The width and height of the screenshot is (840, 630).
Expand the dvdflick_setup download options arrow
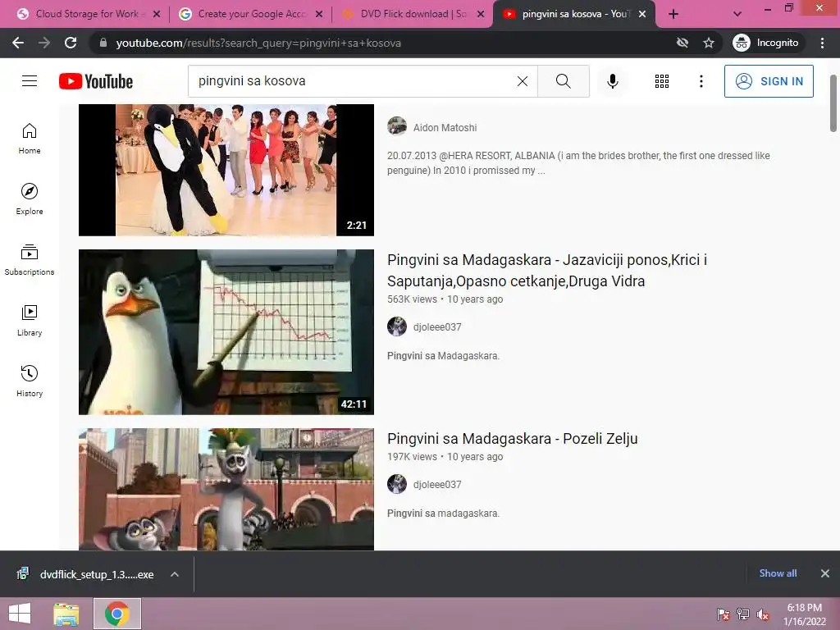pos(174,574)
